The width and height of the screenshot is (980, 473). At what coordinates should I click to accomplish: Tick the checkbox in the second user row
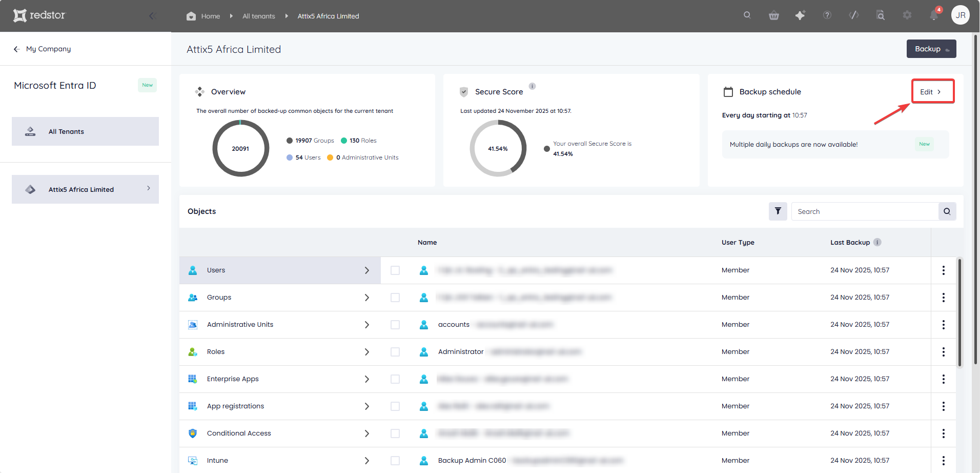[x=395, y=298]
